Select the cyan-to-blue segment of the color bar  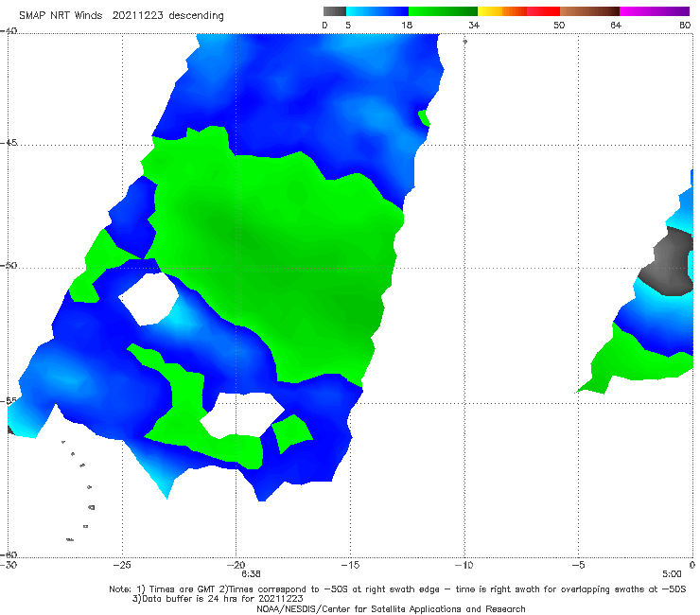coord(377,11)
